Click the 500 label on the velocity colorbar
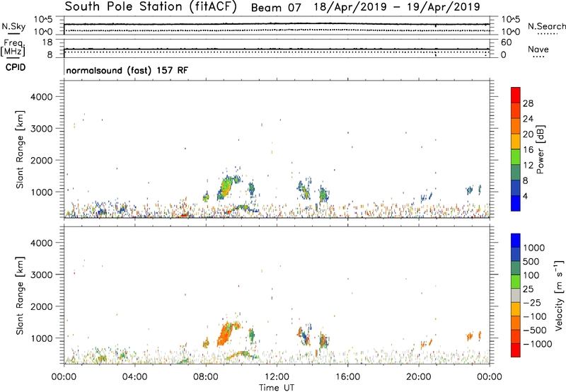Viewport: 566px width, 392px height. pos(531,261)
